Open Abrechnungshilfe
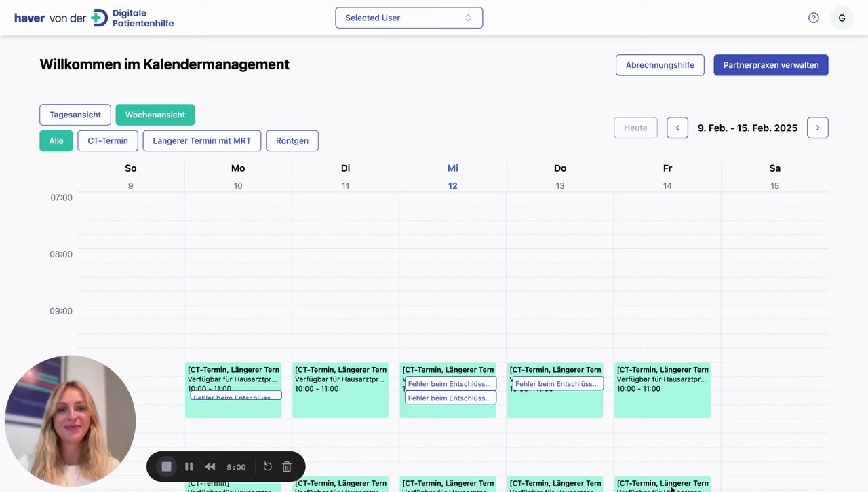 (660, 65)
